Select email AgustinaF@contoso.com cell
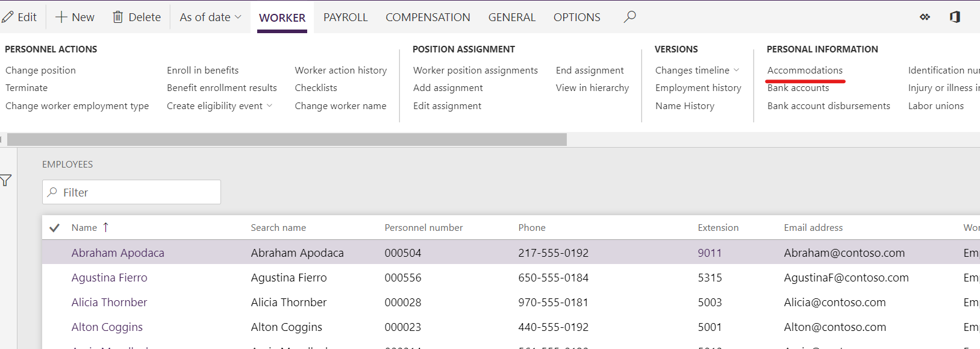This screenshot has height=349, width=980. click(846, 277)
